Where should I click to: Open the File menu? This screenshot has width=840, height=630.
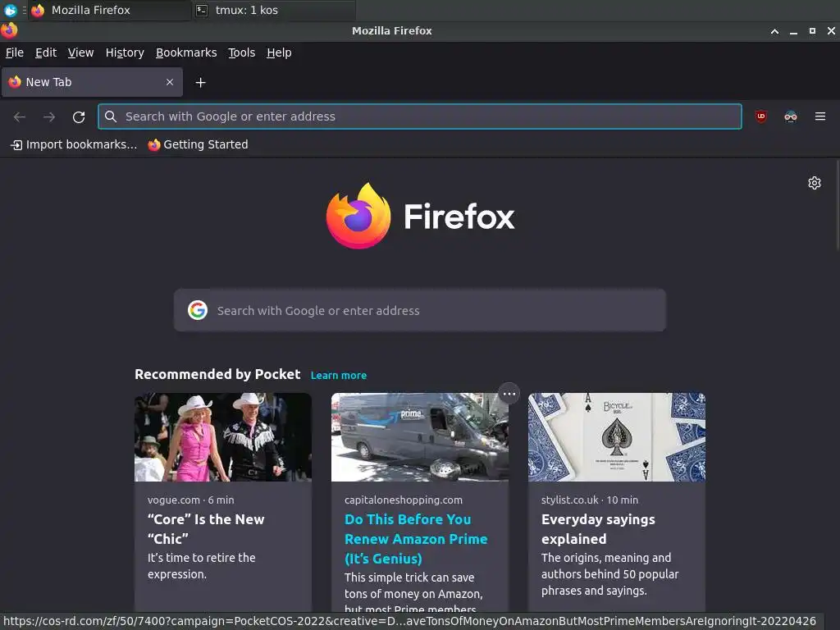click(x=15, y=52)
